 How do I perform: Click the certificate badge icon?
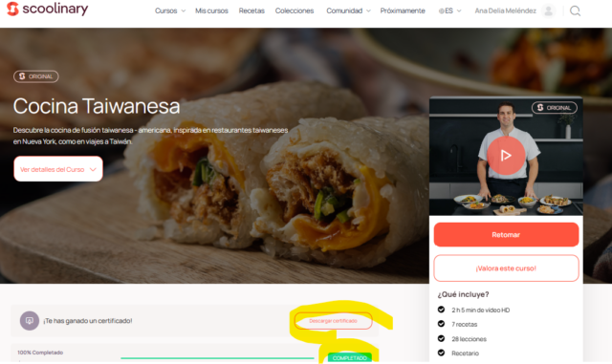(30, 321)
